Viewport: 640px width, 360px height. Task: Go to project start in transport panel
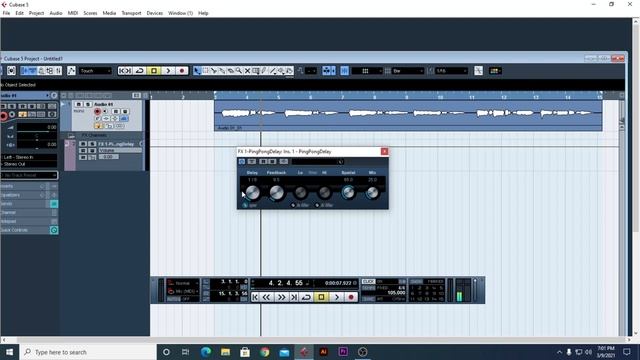tap(255, 298)
